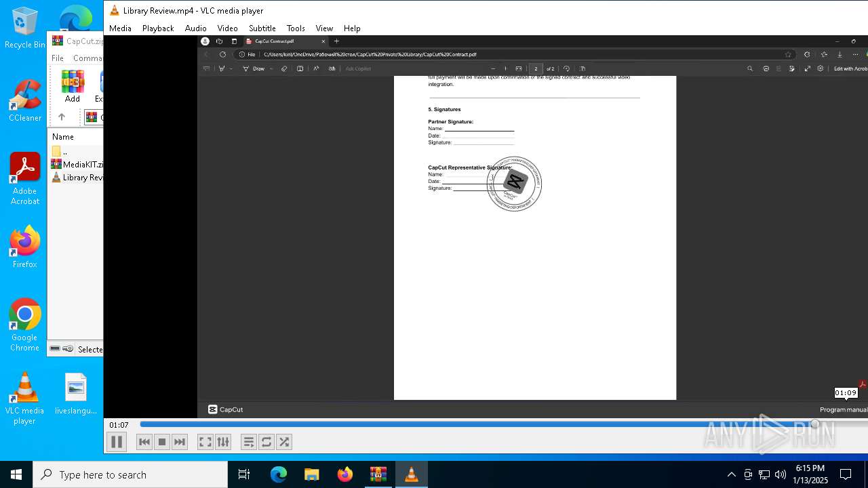
Task: Open CCleaner desktop shortcut
Action: click(x=24, y=101)
